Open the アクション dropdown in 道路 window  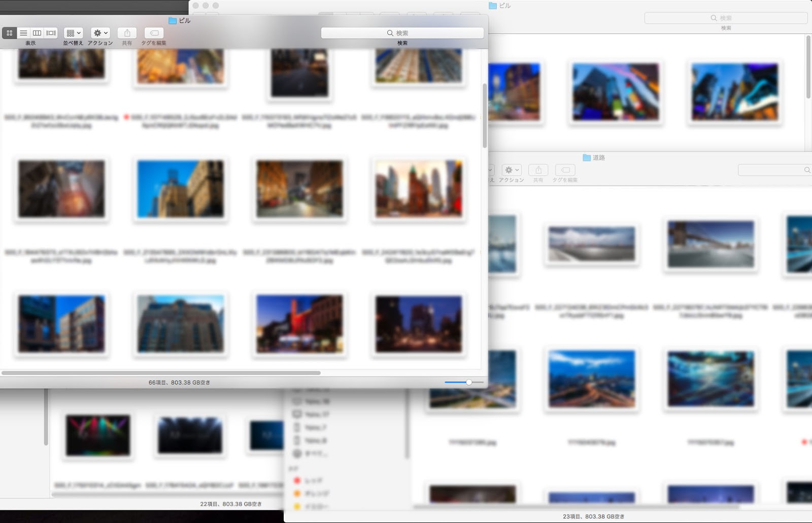[x=511, y=170]
